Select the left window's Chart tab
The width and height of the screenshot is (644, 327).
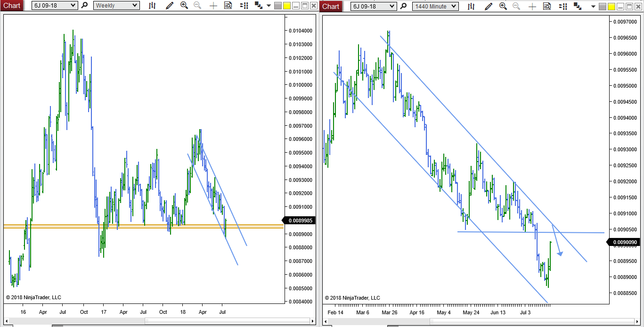coord(12,6)
